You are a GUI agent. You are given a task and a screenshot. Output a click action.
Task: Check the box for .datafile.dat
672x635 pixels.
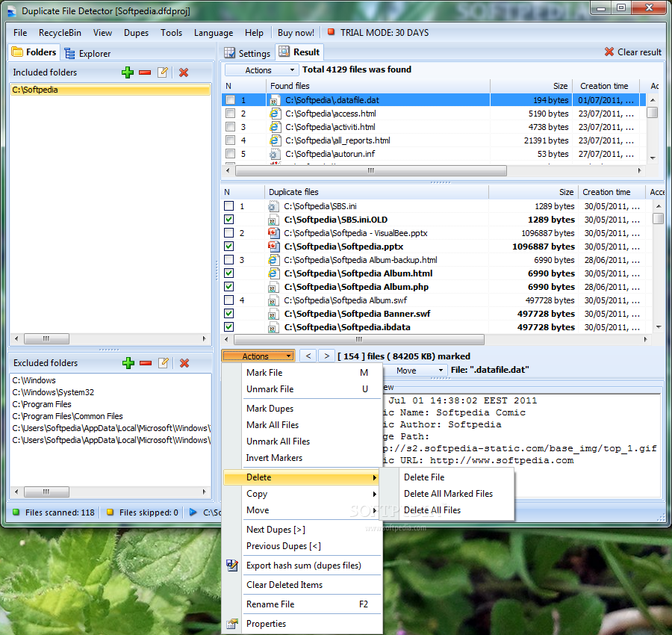230,100
